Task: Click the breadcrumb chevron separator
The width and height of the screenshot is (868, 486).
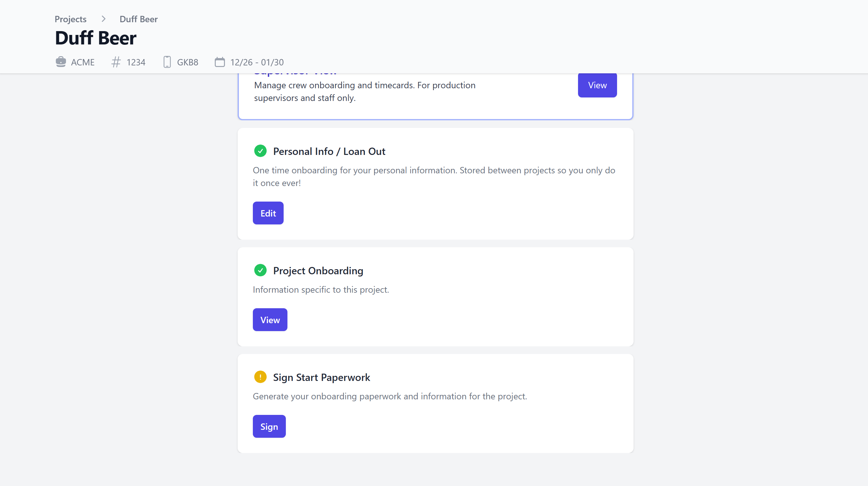Action: (103, 19)
